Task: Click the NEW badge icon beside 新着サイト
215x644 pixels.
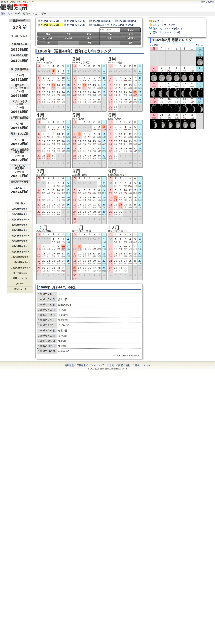Action: 151,21
